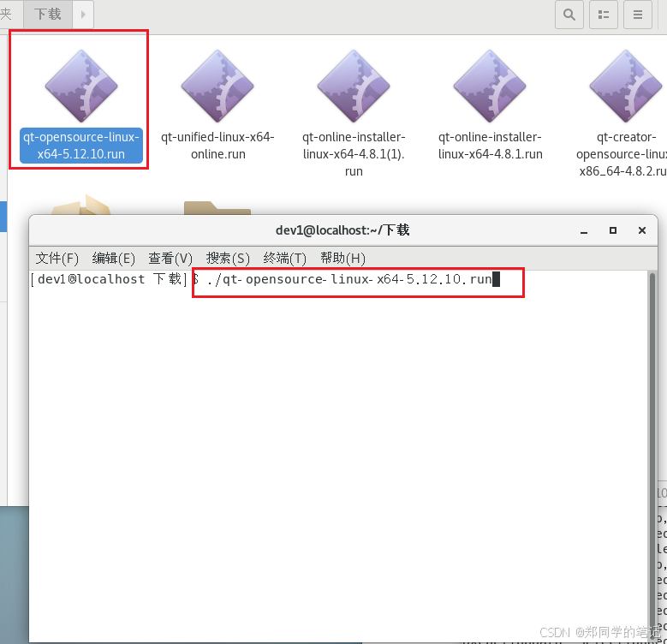Click the terminal vertical scrollbar
Image resolution: width=667 pixels, height=644 pixels.
[652, 456]
